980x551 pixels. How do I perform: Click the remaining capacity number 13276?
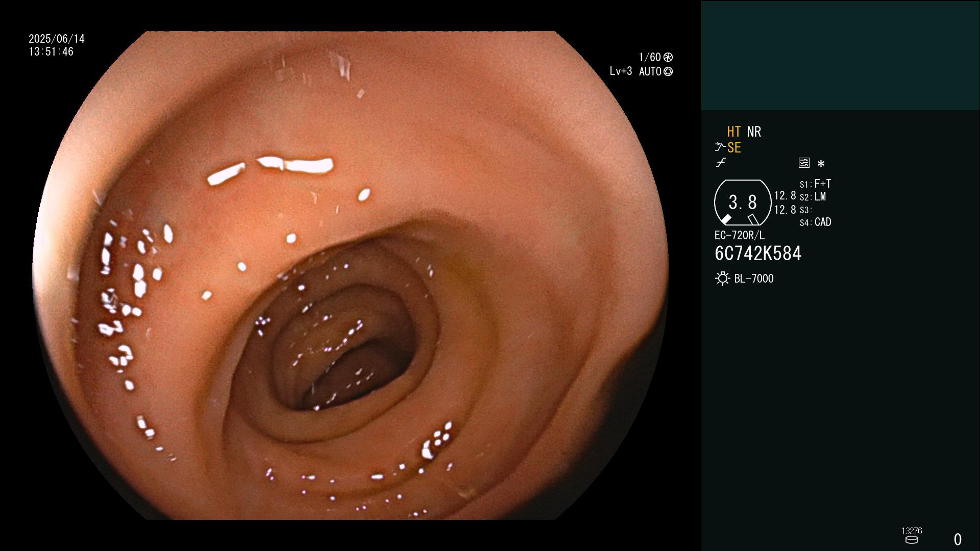tap(912, 531)
